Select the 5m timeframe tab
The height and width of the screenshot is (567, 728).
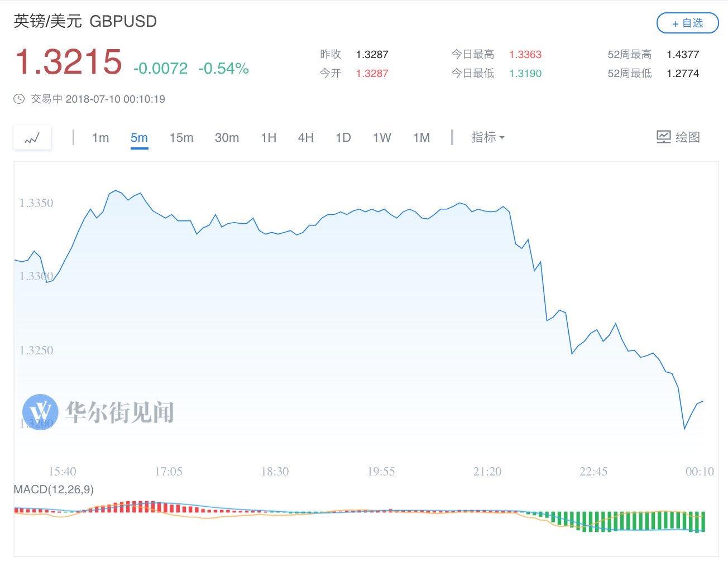[x=139, y=138]
